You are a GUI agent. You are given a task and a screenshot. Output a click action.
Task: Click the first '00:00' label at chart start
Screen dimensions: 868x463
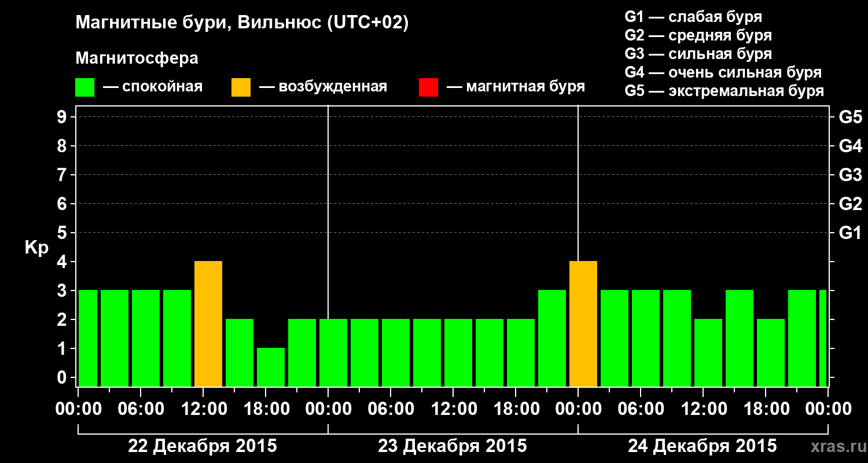78,409
